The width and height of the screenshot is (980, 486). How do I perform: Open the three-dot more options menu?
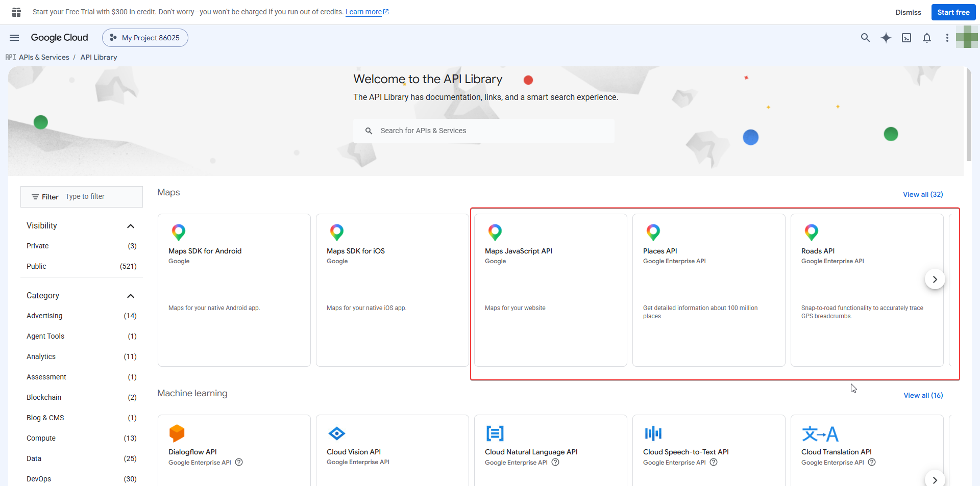point(947,38)
